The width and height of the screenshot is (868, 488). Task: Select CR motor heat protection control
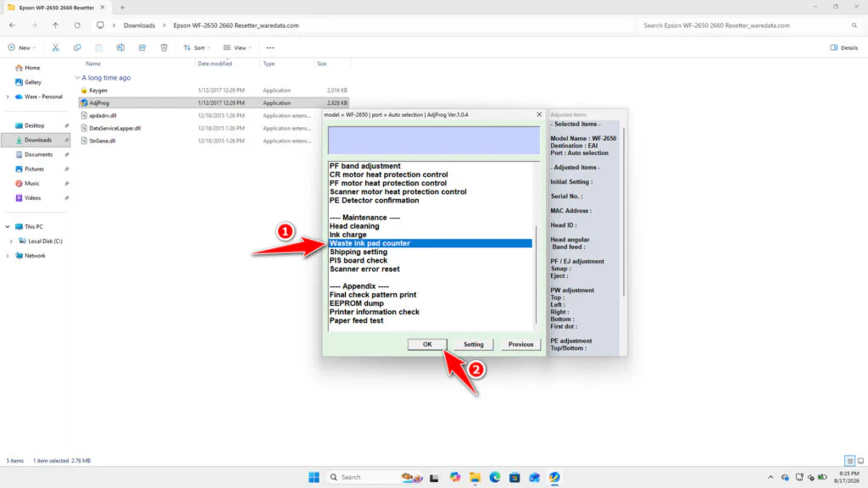coord(388,175)
